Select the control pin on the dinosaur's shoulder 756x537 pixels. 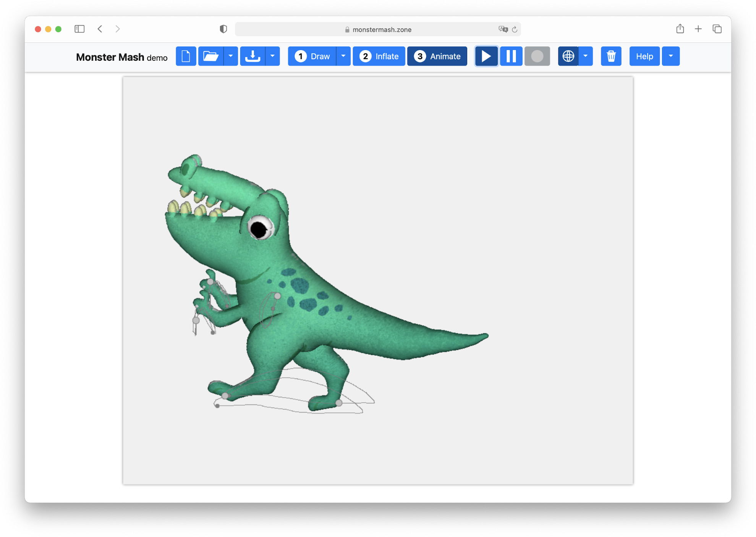(x=277, y=296)
